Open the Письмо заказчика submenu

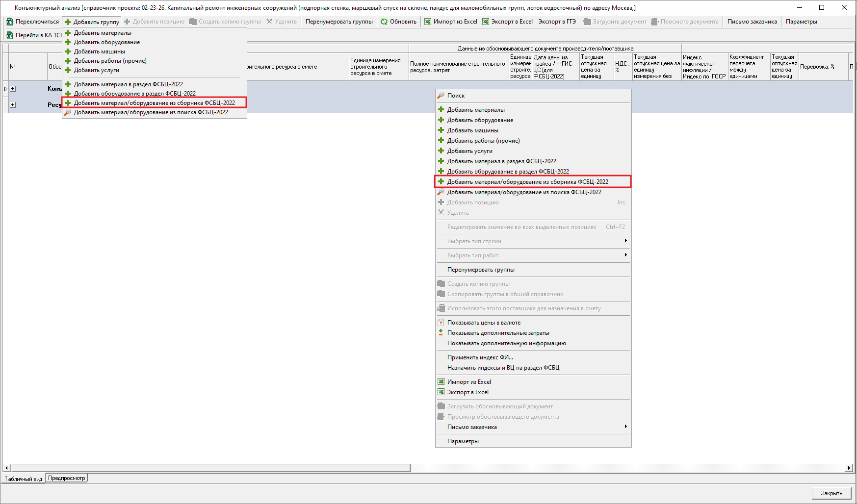(472, 427)
